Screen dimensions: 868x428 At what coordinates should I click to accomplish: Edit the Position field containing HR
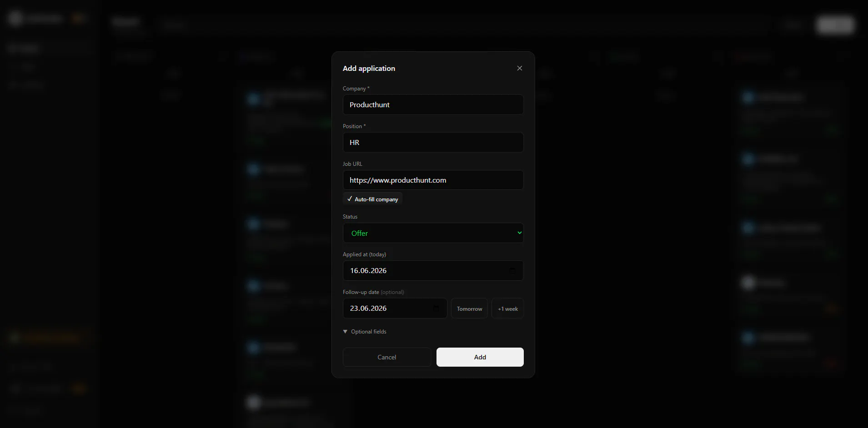(433, 142)
